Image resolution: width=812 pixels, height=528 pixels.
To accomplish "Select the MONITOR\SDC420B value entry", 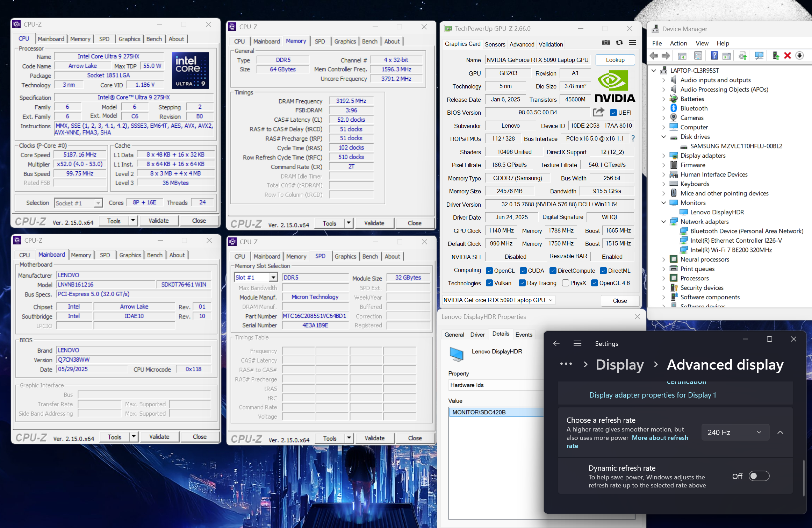I will point(496,412).
